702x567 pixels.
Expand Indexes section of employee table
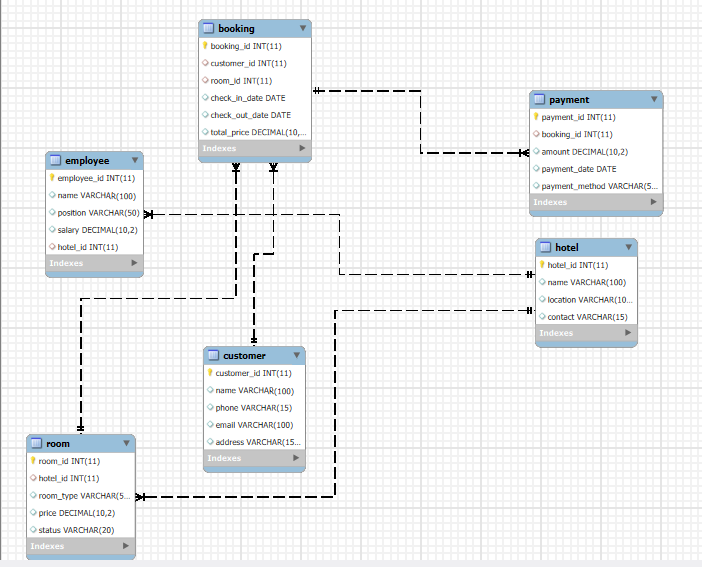(x=135, y=263)
